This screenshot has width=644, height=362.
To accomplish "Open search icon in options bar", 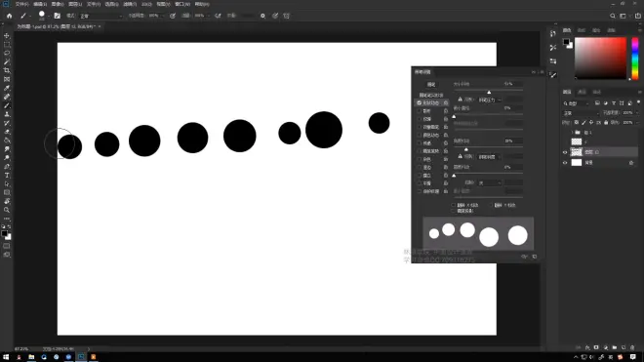I will (x=613, y=16).
